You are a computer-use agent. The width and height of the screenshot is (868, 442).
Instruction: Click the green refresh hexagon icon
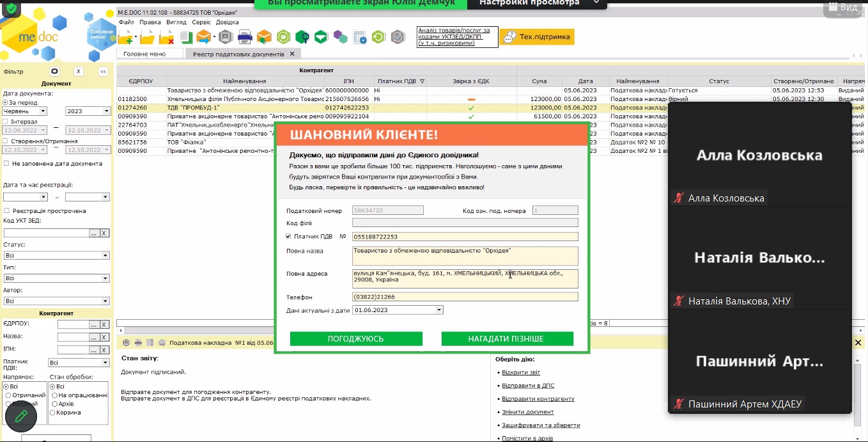point(378,37)
